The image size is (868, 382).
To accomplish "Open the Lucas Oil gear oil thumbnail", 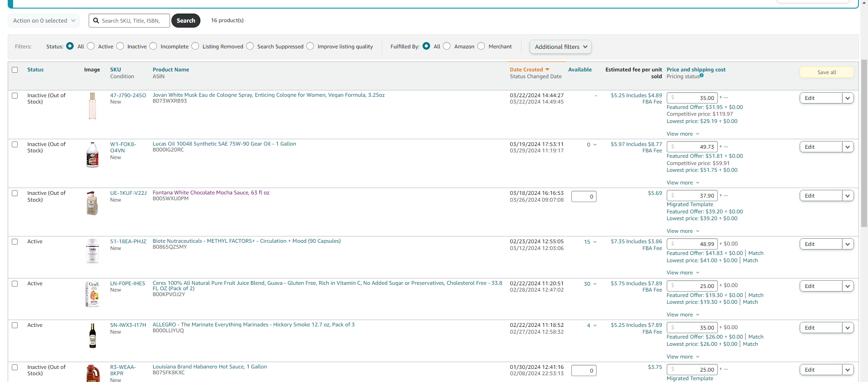I will pos(92,155).
